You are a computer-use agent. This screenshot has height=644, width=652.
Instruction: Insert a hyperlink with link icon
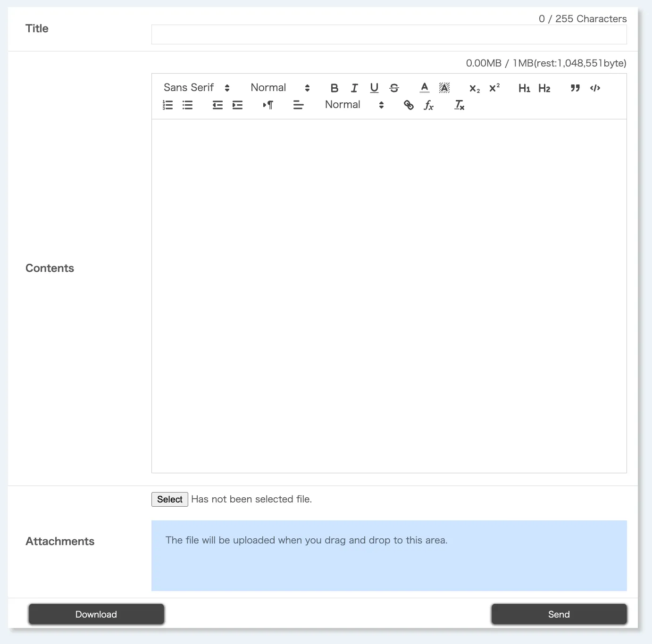click(x=409, y=105)
